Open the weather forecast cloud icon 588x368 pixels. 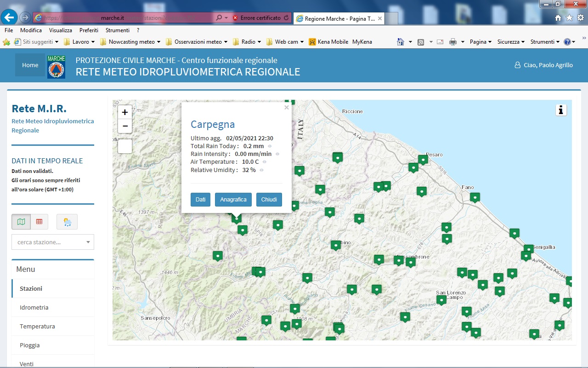click(67, 222)
